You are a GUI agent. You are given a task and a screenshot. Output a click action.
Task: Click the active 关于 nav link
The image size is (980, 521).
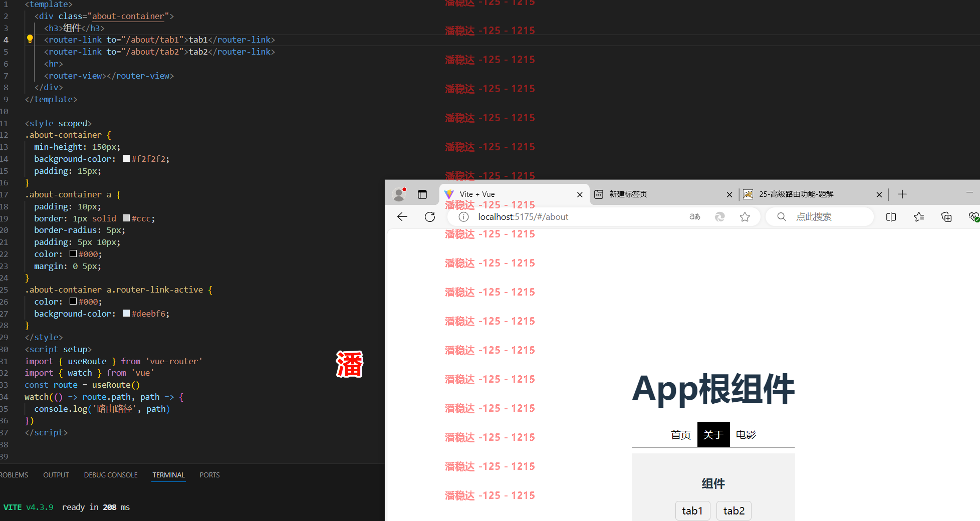(713, 435)
